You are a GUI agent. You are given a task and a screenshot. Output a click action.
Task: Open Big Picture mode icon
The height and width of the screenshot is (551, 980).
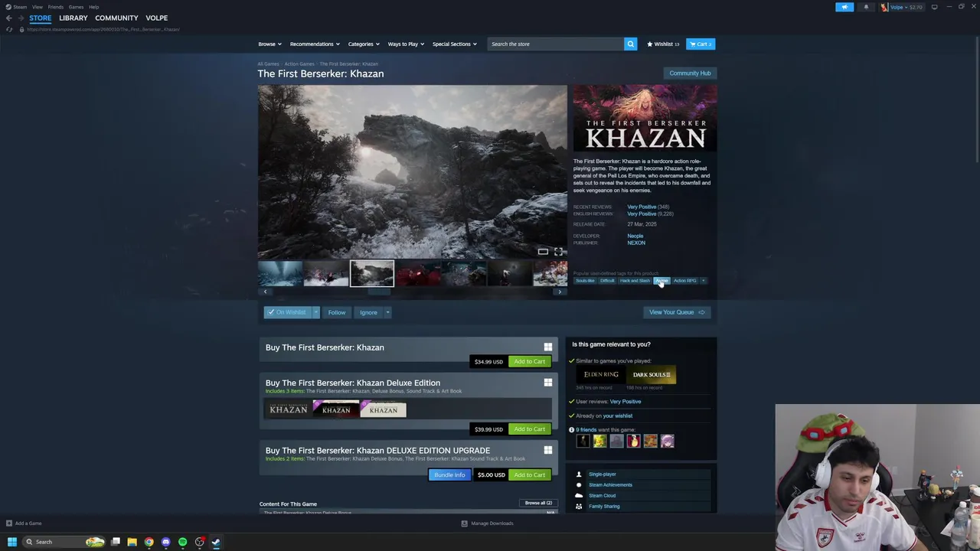(x=934, y=7)
